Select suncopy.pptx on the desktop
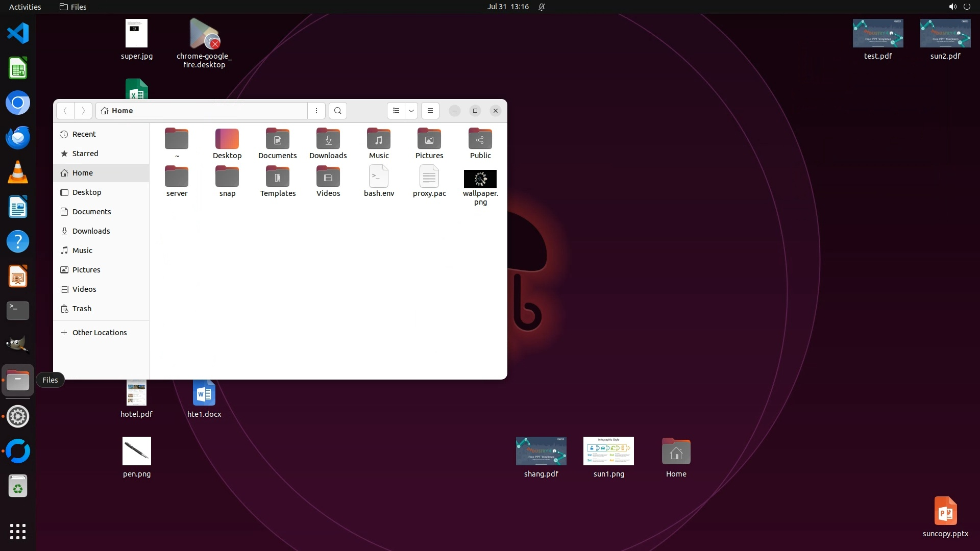 [x=945, y=511]
